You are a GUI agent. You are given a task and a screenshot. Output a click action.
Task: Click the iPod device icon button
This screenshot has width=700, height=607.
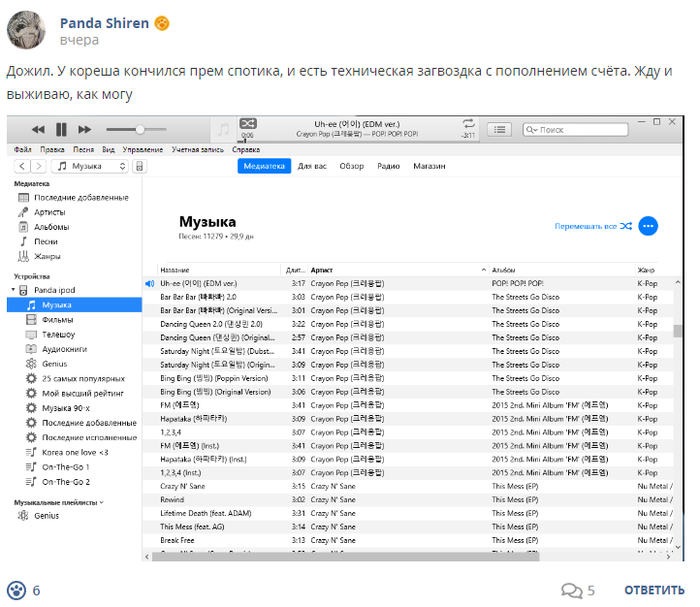[x=140, y=166]
